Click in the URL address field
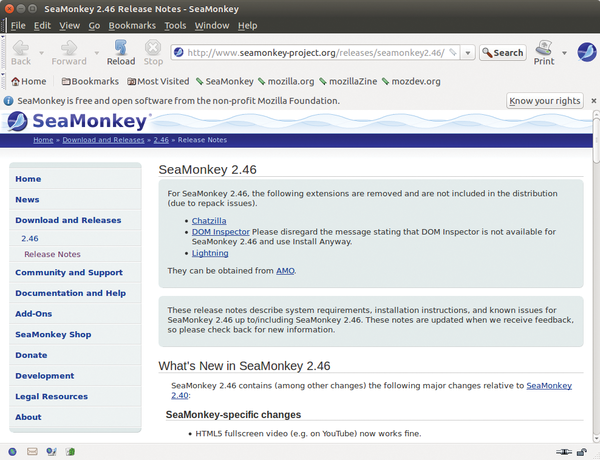Image resolution: width=600 pixels, height=460 pixels. (x=317, y=53)
